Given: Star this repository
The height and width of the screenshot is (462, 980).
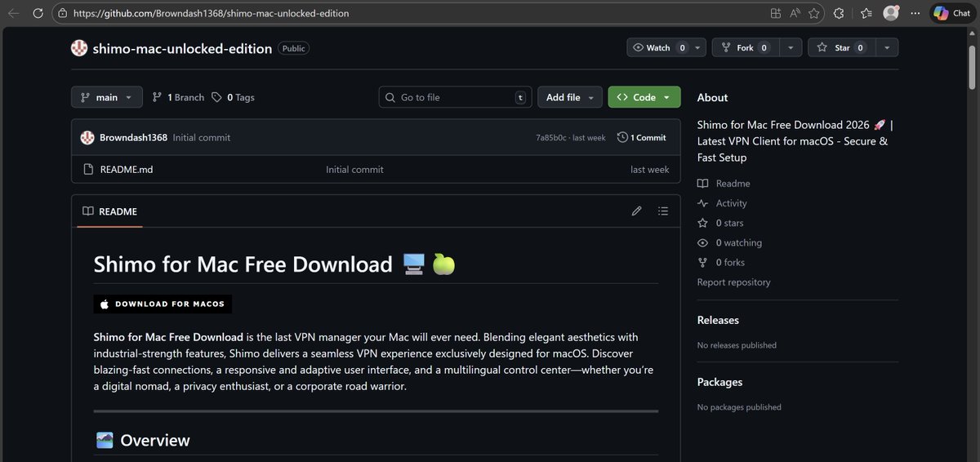Looking at the screenshot, I should (x=841, y=48).
